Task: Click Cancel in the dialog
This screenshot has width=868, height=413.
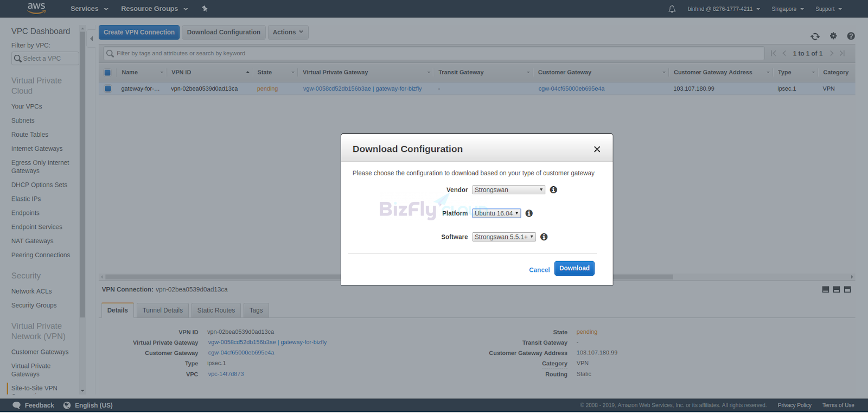Action: [x=539, y=270]
